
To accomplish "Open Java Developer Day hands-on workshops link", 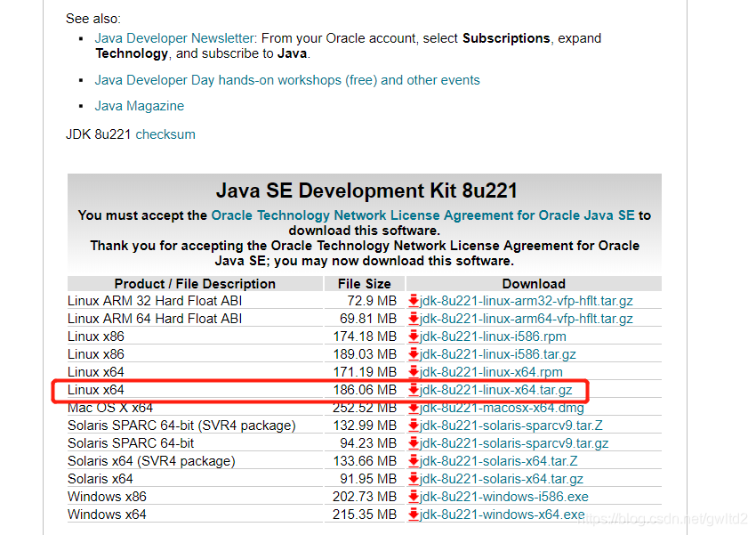I will tap(287, 80).
